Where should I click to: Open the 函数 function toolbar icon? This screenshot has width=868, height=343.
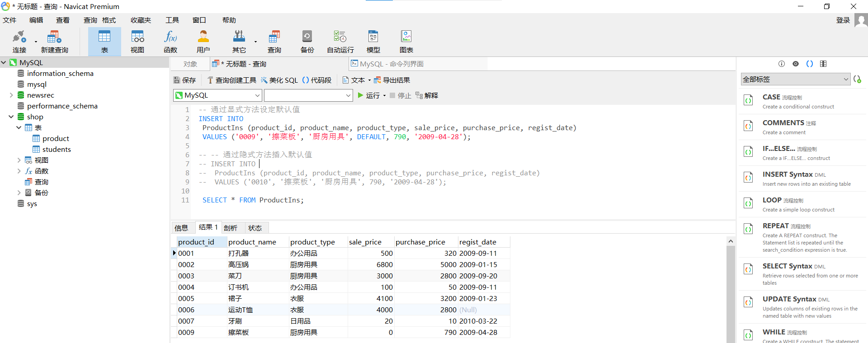click(x=170, y=42)
